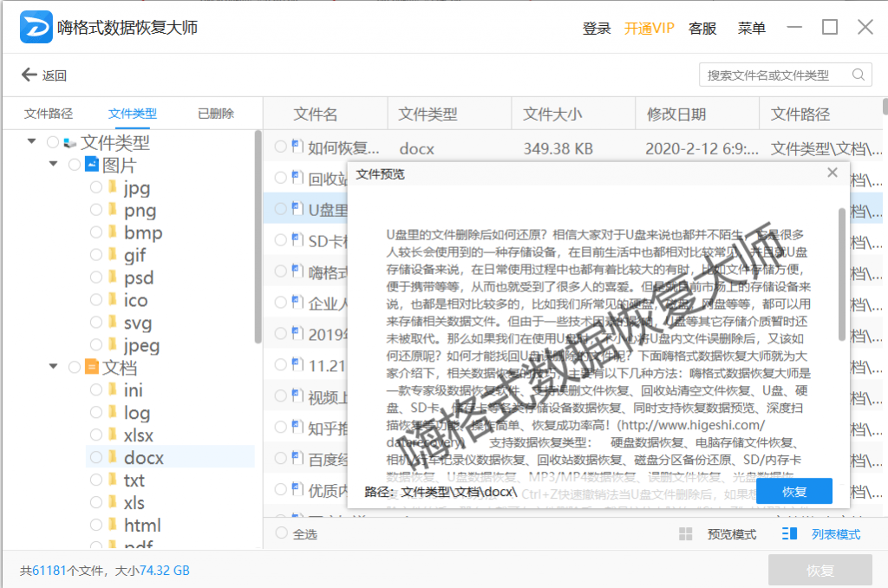Click the bmp folder icon

[113, 232]
